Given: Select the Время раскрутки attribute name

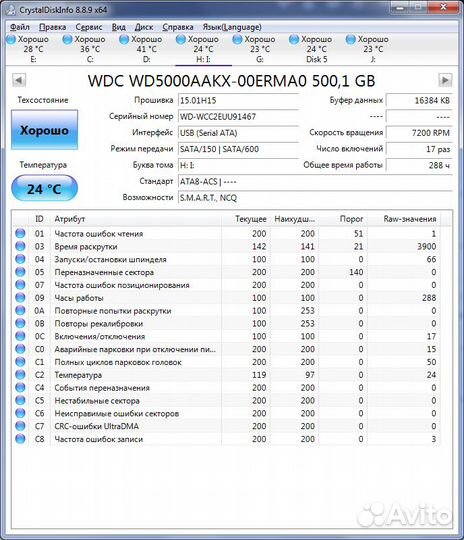Looking at the screenshot, I should click(x=86, y=247).
